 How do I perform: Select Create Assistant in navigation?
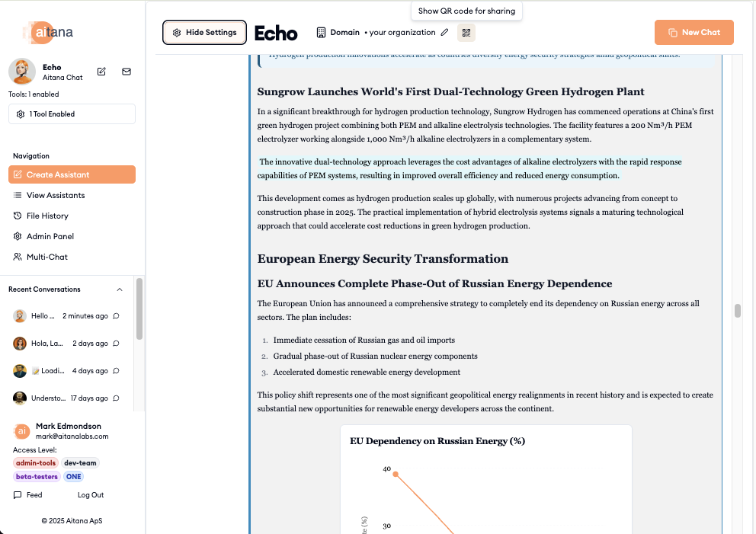click(72, 174)
